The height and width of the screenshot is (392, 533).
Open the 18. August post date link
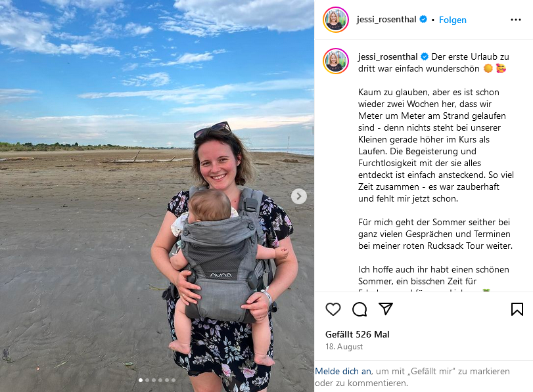[344, 347]
